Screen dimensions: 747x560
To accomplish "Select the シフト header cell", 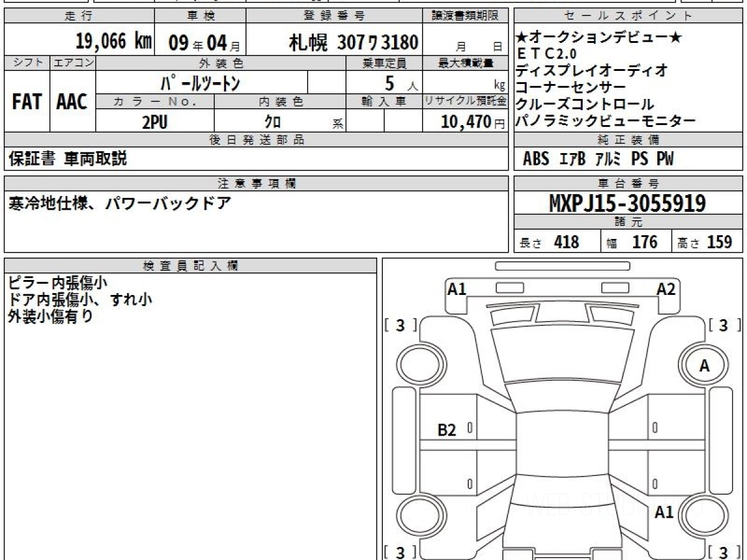I will (x=27, y=63).
